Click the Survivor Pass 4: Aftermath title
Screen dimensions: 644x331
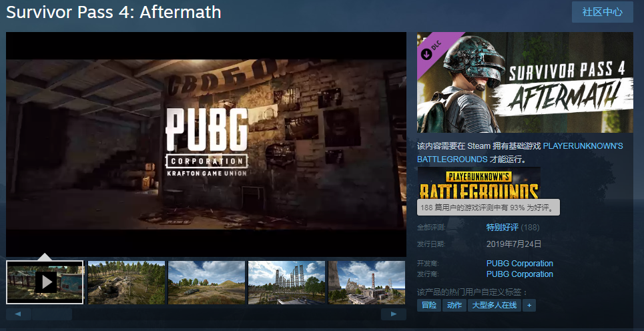113,12
